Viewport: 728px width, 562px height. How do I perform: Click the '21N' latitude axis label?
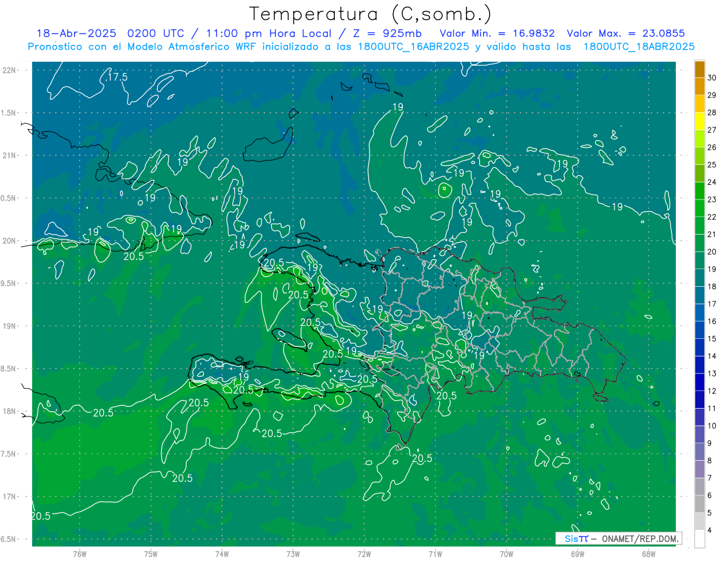(x=10, y=155)
